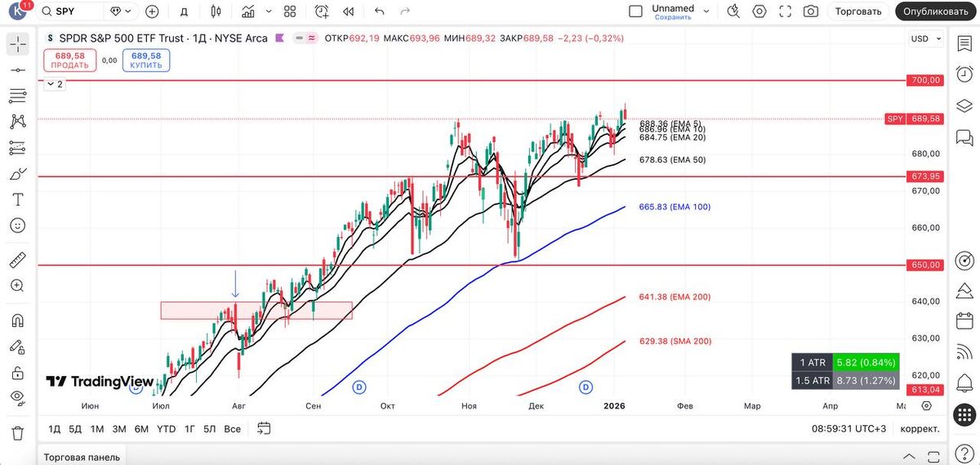This screenshot has width=980, height=465.
Task: Click the Сохранить layout link
Action: (673, 17)
